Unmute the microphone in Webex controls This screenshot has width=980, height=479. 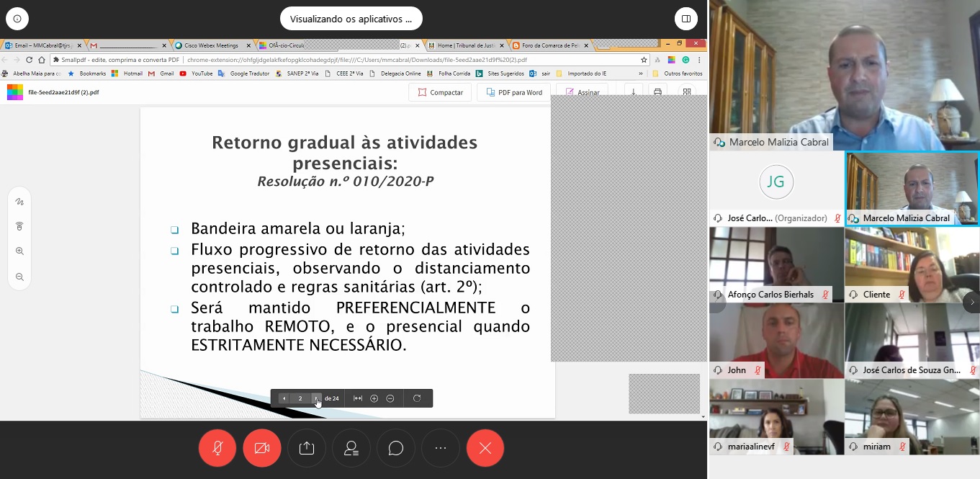pyautogui.click(x=217, y=448)
